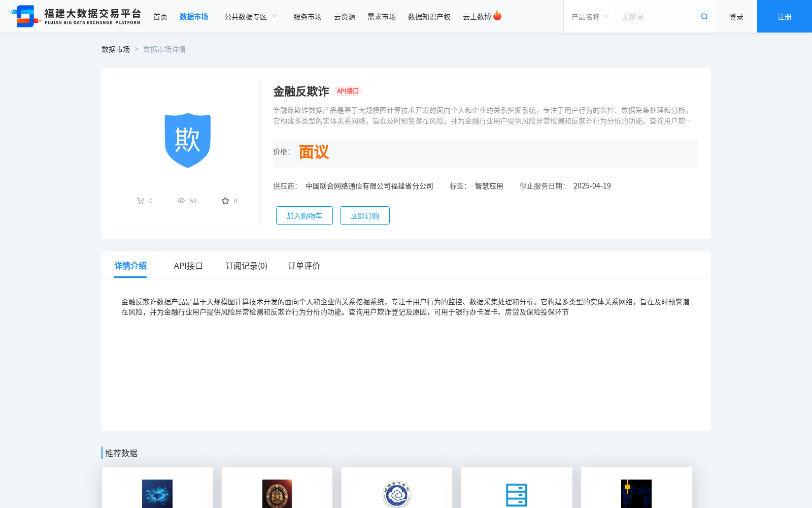Image resolution: width=812 pixels, height=508 pixels.
Task: Open 服务市场 in the navigation bar
Action: coord(308,17)
